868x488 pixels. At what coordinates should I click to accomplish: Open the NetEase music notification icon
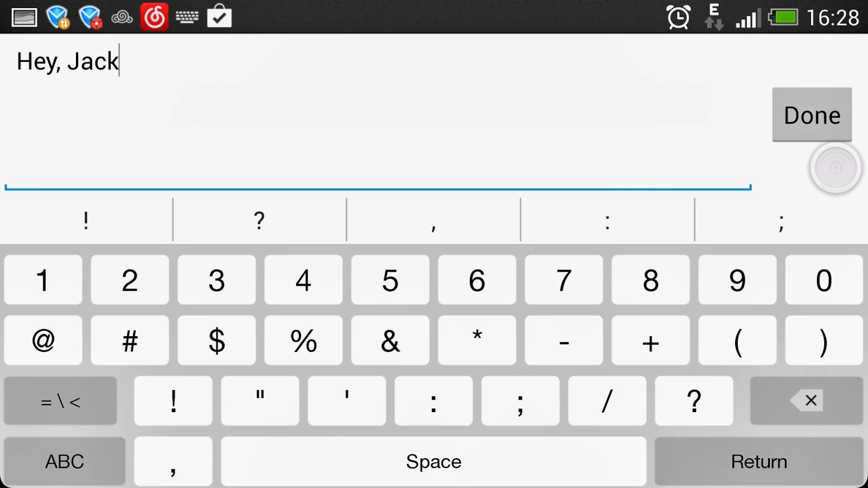click(x=154, y=17)
